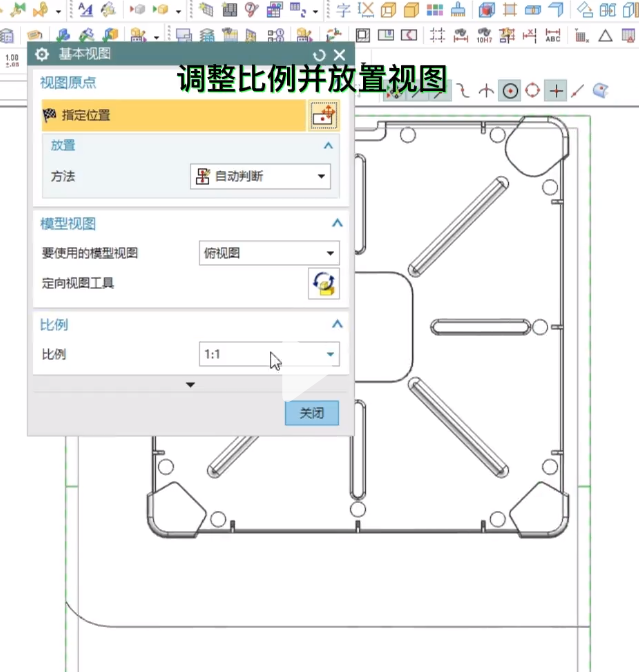Open model view dropdown showing 俯视图
The width and height of the screenshot is (639, 672).
click(269, 253)
